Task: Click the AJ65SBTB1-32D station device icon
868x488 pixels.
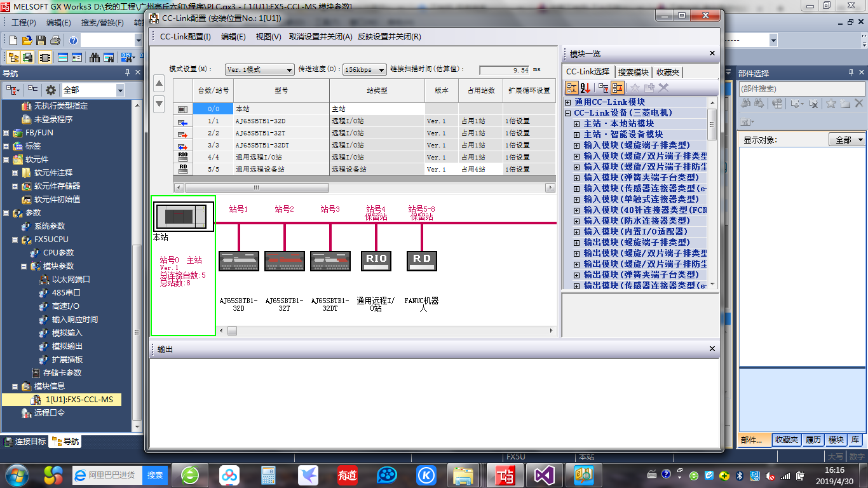Action: click(239, 261)
